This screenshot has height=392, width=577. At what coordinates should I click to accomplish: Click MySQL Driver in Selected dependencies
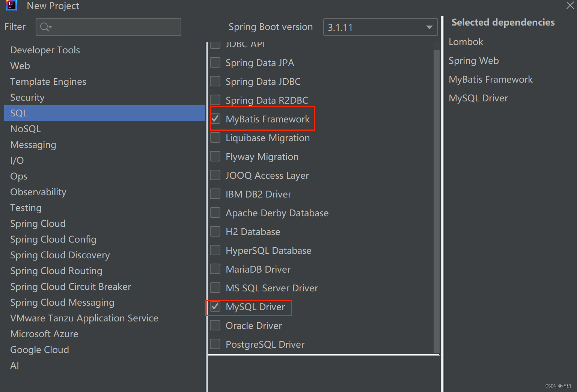tap(478, 98)
